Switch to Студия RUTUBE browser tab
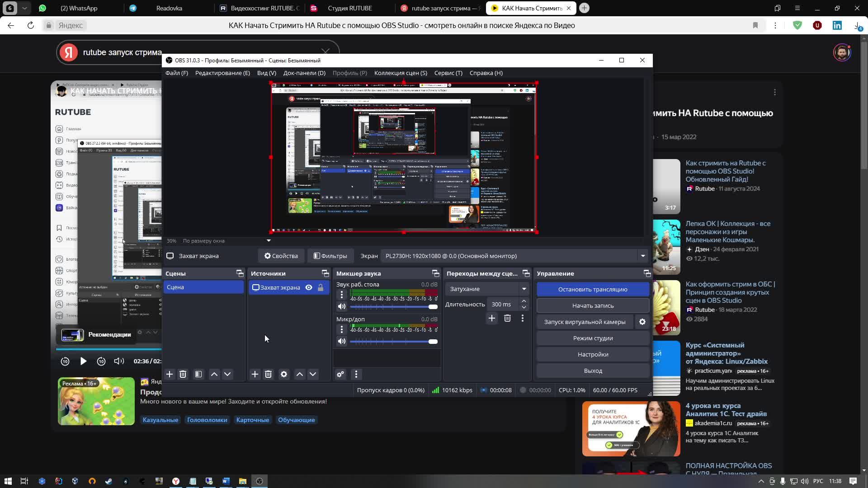868x488 pixels. (x=349, y=8)
